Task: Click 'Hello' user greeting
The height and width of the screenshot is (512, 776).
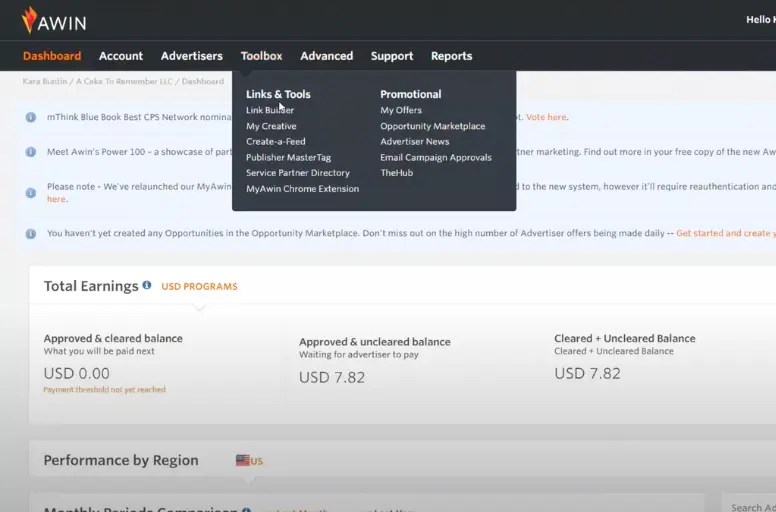Action: coord(761,20)
